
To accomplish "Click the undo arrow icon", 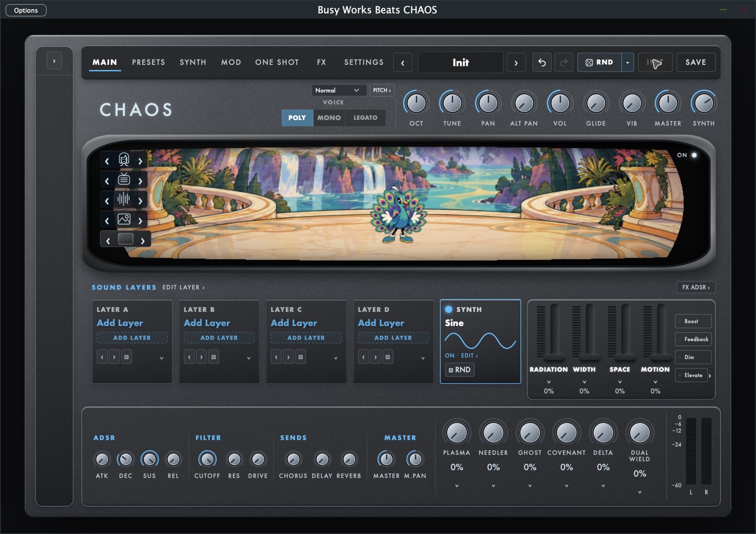I will pos(542,62).
